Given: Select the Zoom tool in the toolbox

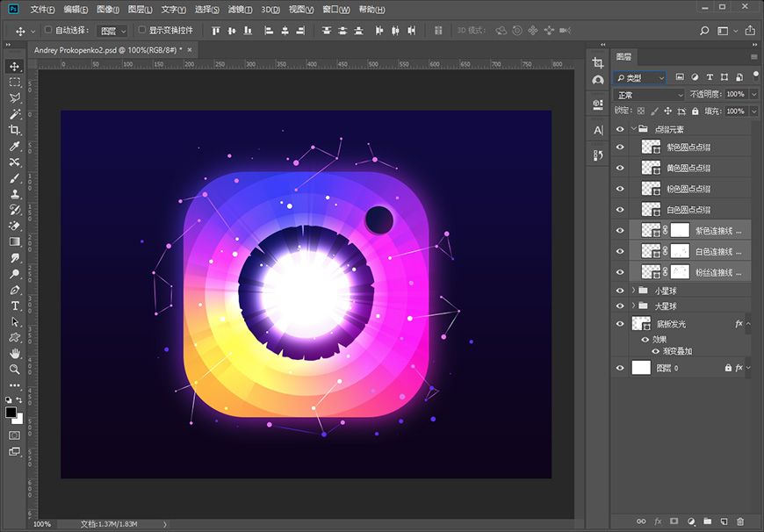Looking at the screenshot, I should (x=15, y=370).
